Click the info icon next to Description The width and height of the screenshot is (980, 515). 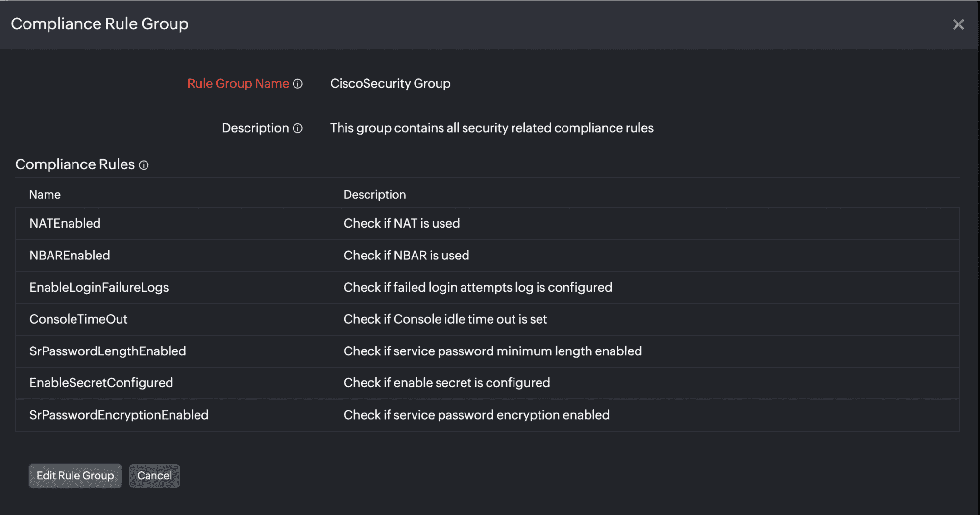[298, 128]
